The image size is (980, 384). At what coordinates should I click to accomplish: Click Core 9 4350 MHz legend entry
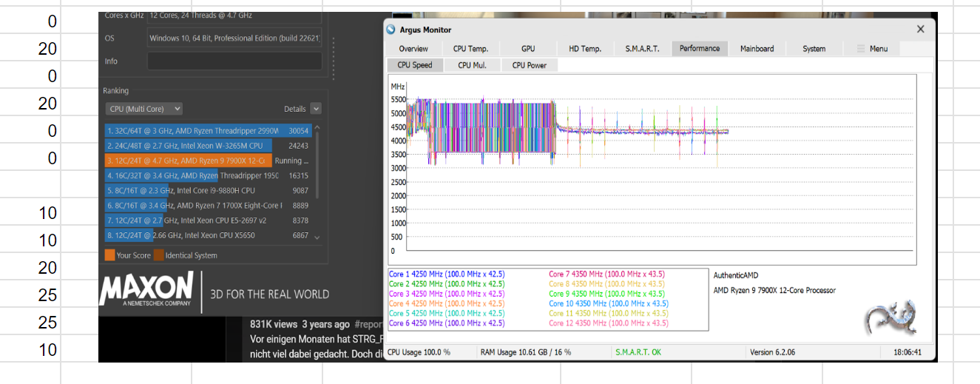(x=608, y=294)
